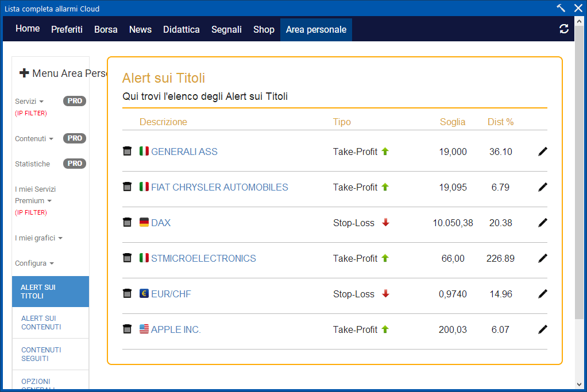Viewport: 587px width, 392px height.
Task: Open the Shop menu item
Action: coord(264,29)
